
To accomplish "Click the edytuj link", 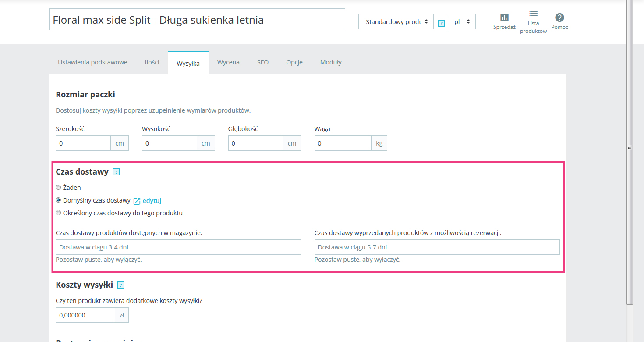I will coord(152,201).
